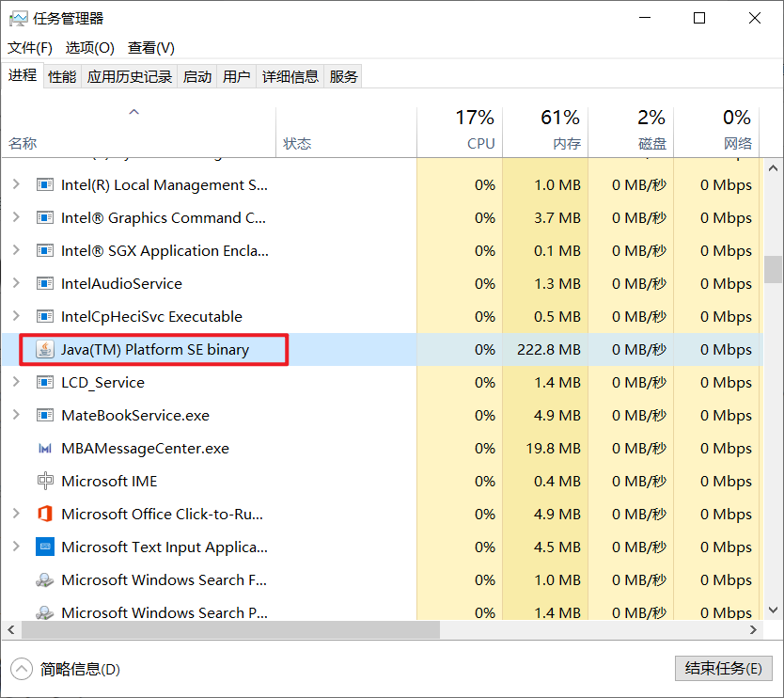
Task: Click the horizontal scrollbar left arrow
Action: tap(11, 630)
